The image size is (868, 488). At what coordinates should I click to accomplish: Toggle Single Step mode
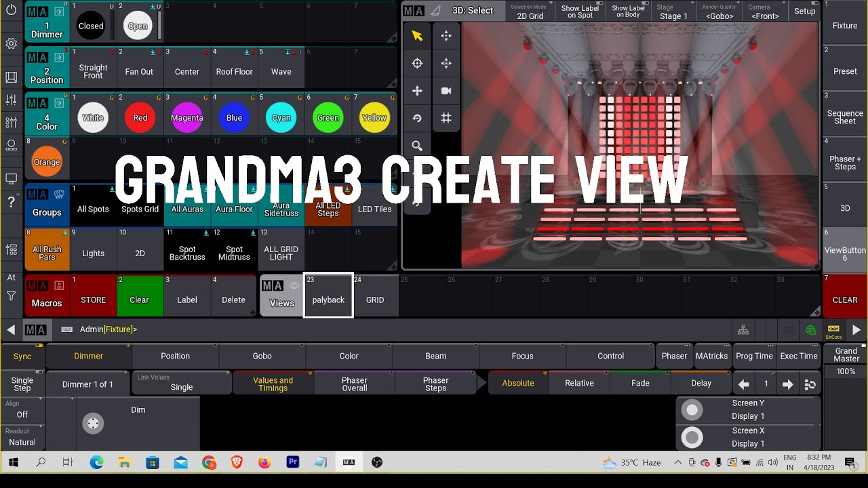pyautogui.click(x=22, y=384)
